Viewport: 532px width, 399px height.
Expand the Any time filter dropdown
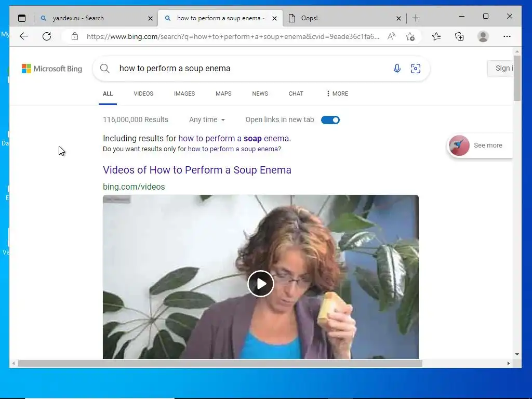coord(207,120)
